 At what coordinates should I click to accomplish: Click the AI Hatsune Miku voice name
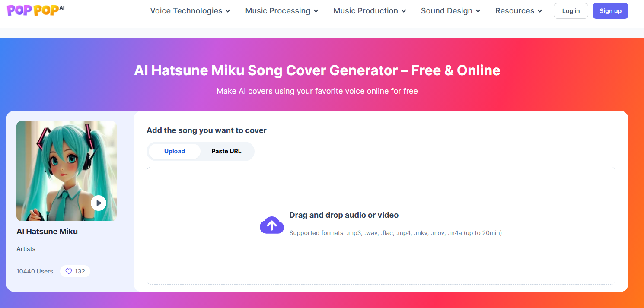click(47, 232)
